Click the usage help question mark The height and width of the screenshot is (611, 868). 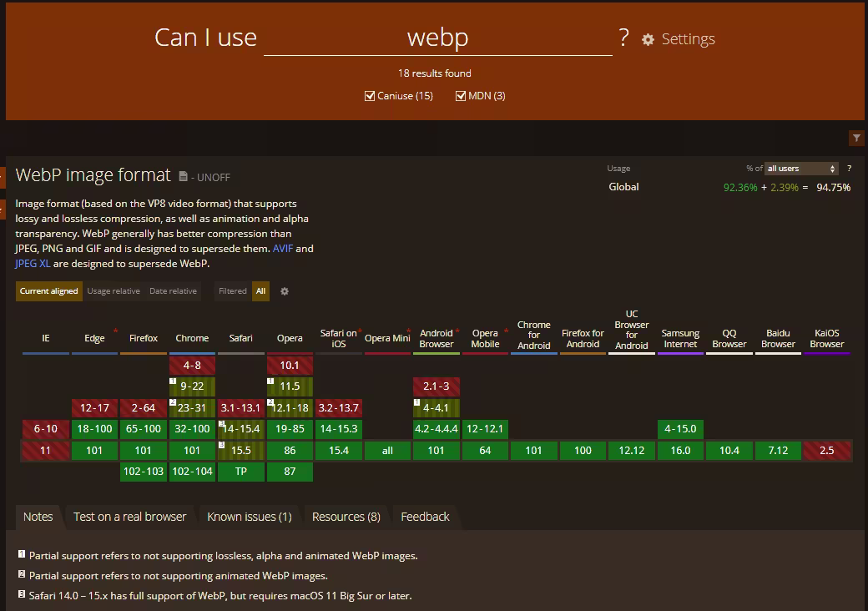point(849,169)
